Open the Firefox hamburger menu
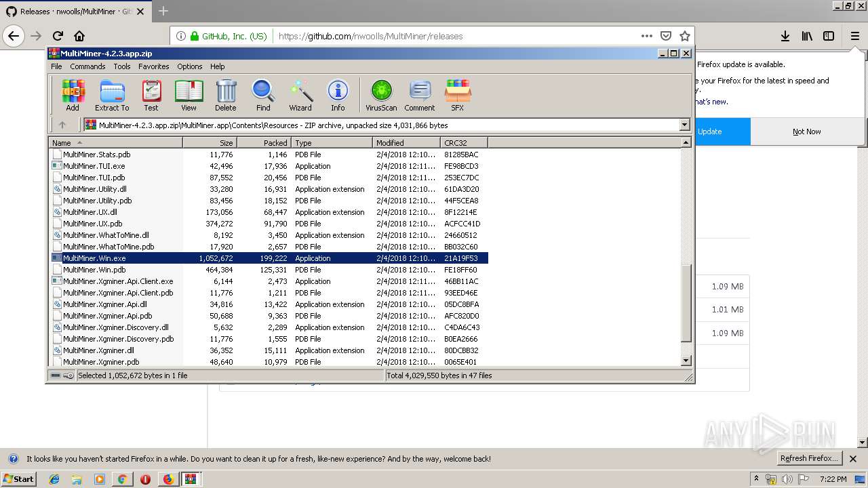This screenshot has height=488, width=868. (x=855, y=36)
